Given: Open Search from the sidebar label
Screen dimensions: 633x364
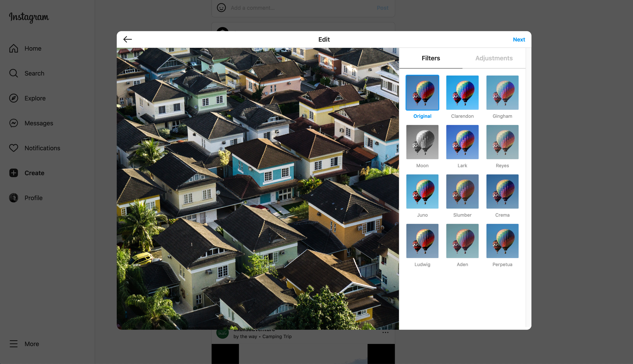Looking at the screenshot, I should (34, 73).
